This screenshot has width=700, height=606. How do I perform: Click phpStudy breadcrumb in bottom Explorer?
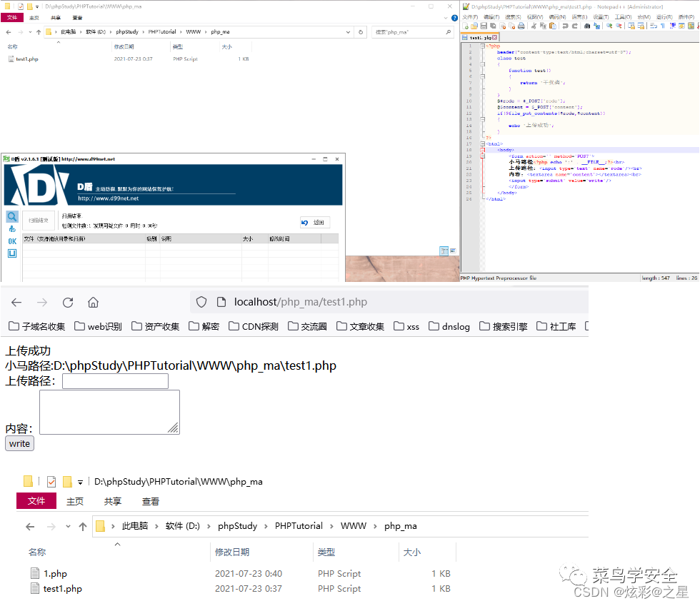click(x=237, y=526)
